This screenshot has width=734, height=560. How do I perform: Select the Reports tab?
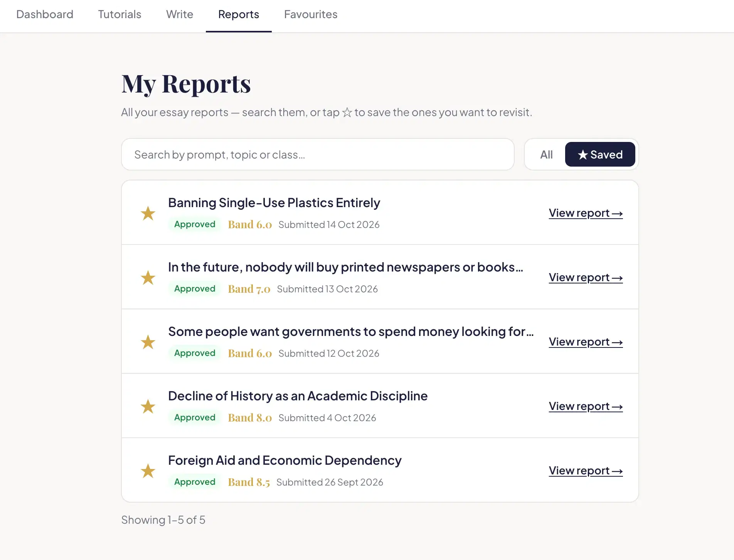pos(239,14)
